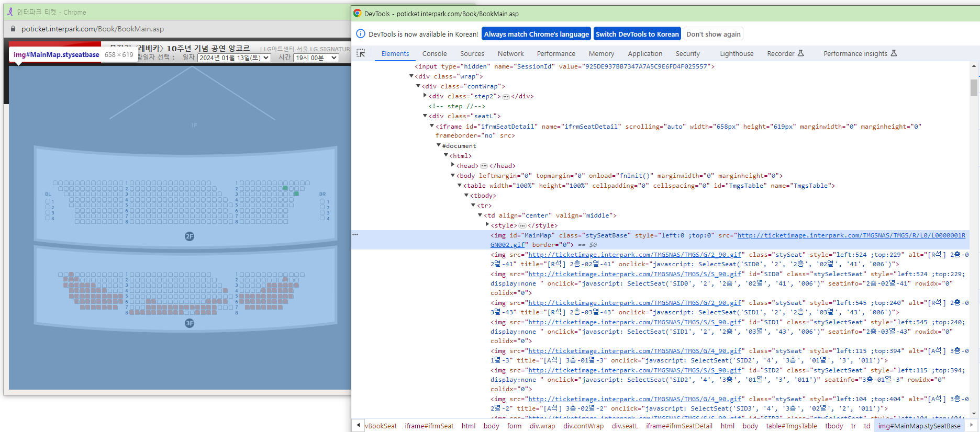Open the L0000001RGN002.gif image source link
Screen dimensions: 980x432
pyautogui.click(x=851, y=235)
